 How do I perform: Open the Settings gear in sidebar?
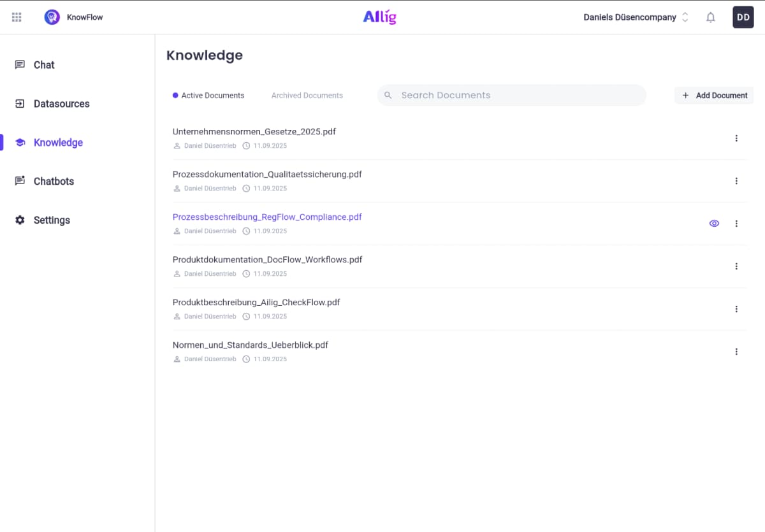click(21, 220)
